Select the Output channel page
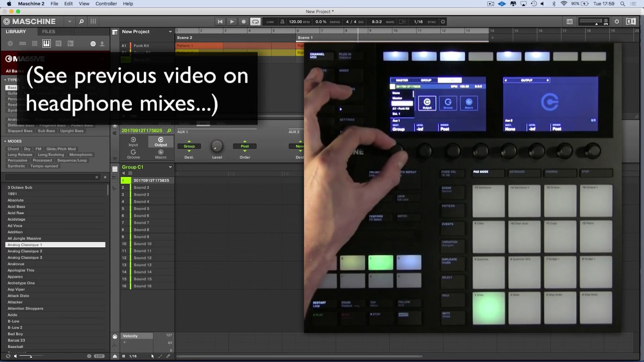 (160, 142)
